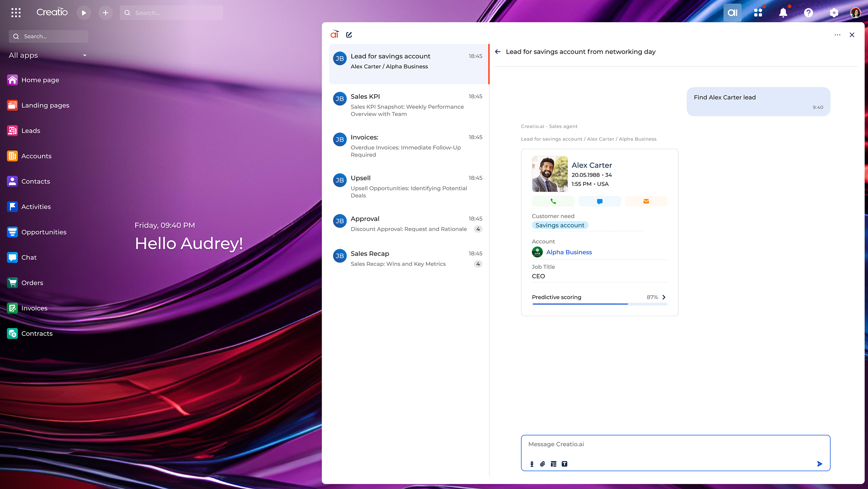The height and width of the screenshot is (489, 868).
Task: Open the Alpha Business account link
Action: 569,252
